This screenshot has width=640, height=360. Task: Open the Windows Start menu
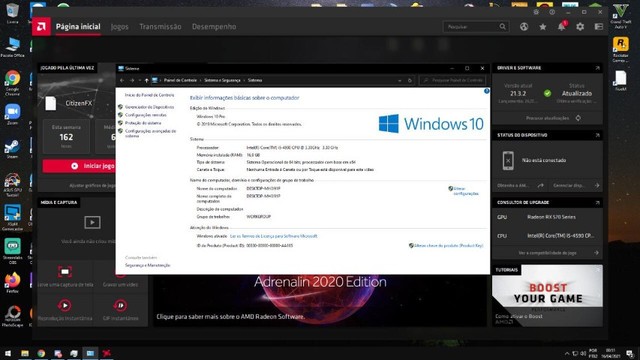pyautogui.click(x=8, y=353)
